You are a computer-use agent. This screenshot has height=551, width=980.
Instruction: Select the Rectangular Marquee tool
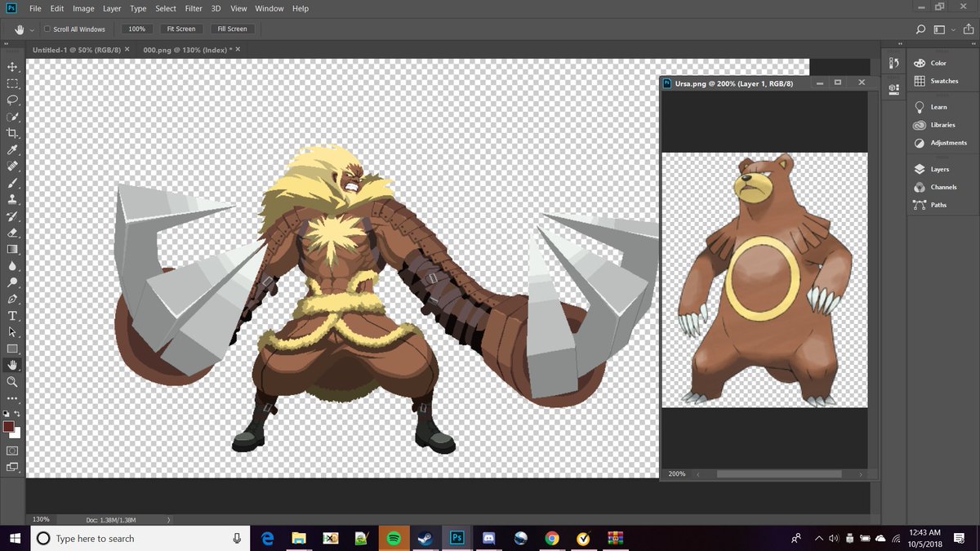tap(12, 83)
